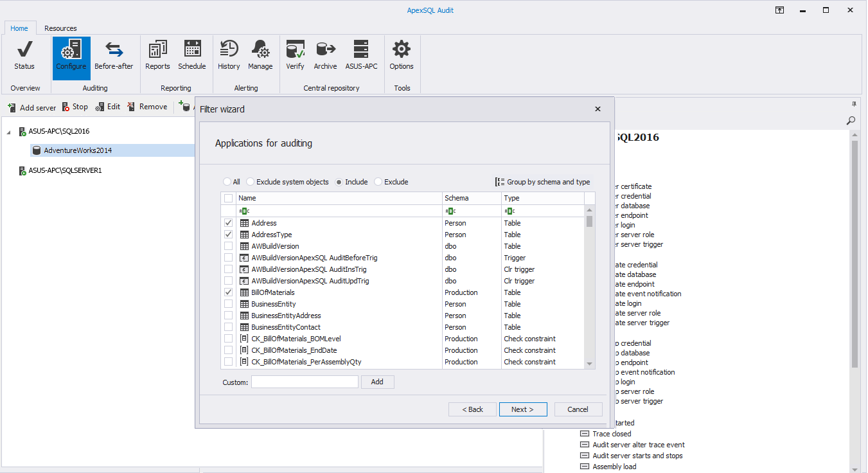Select the AdventureWorks2014 database node

click(x=78, y=150)
